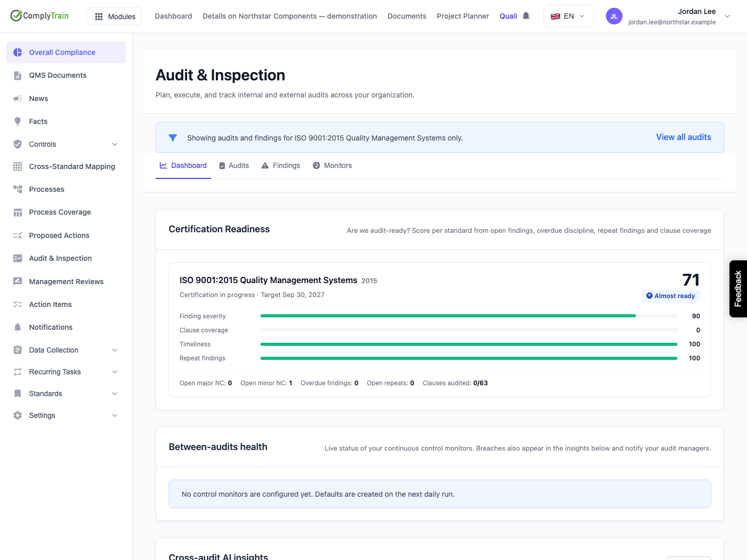The image size is (747, 560).
Task: Expand the Jordan Lee account menu chevron
Action: tap(727, 16)
